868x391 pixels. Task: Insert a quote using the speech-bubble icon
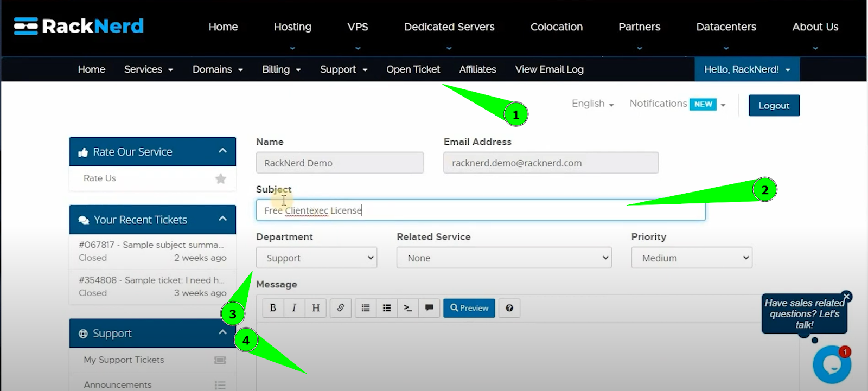[x=429, y=308]
